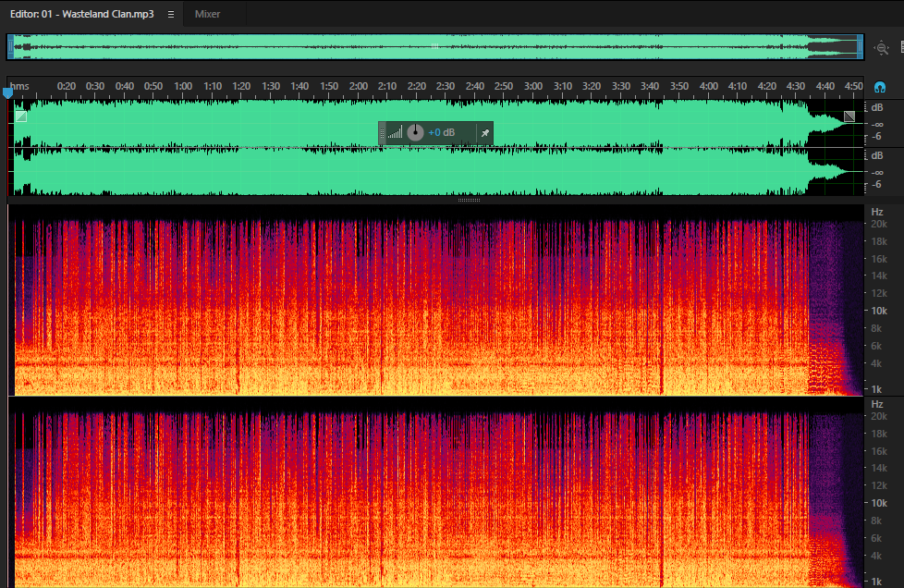This screenshot has width=904, height=588.
Task: Toggle the blue snapping magnet icon
Action: click(x=879, y=88)
